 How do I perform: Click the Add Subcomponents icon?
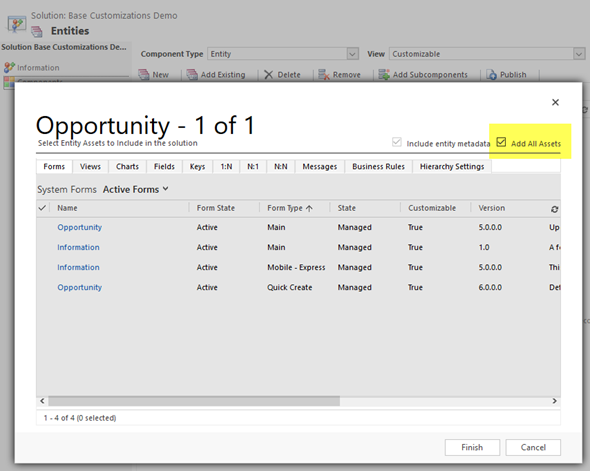(384, 74)
